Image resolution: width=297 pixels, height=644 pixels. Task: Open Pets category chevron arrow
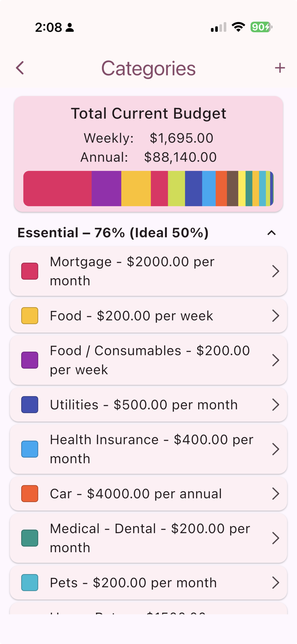coord(276,583)
